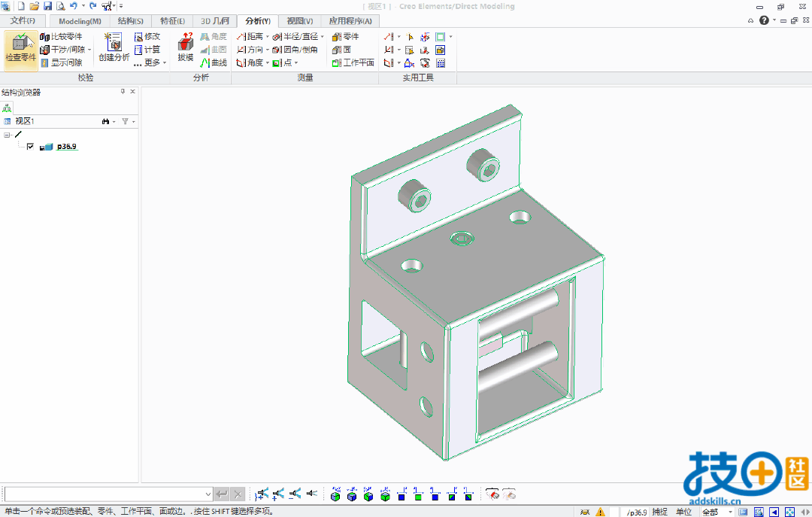The image size is (812, 517).
Task: Click Save icon in quick access toolbar
Action: pos(47,6)
